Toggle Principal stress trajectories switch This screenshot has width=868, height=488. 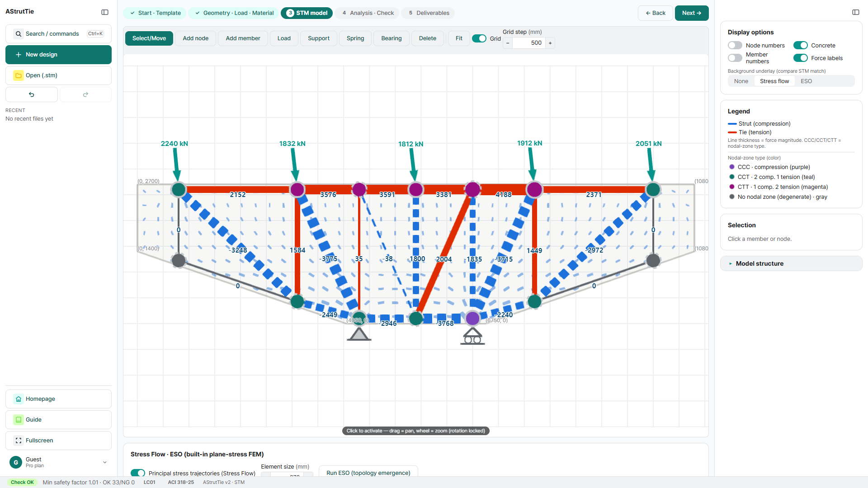coord(138,473)
